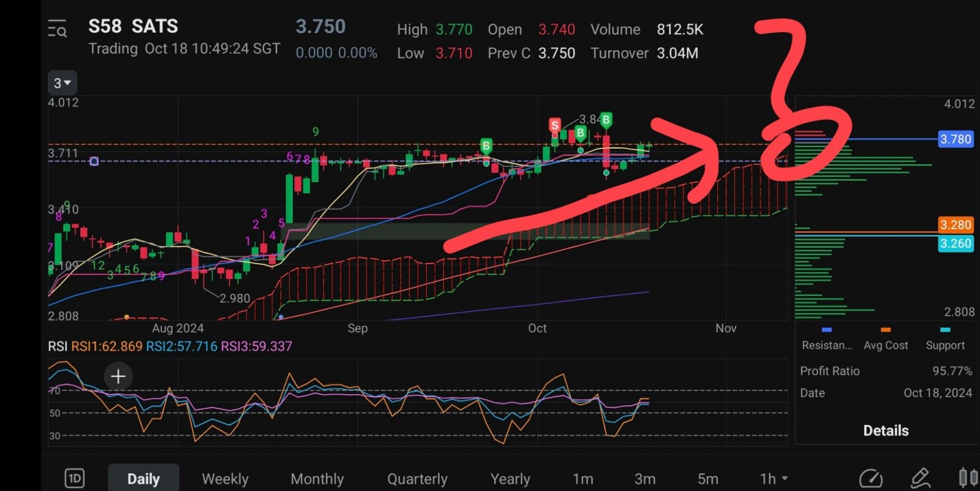Screen dimensions: 980x491
Task: Tap the Profit Ratio 95.77% value
Action: point(952,371)
